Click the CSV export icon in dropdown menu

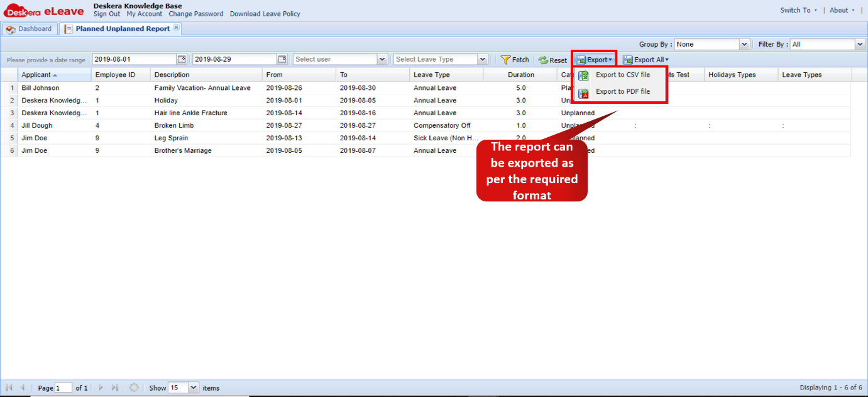(584, 74)
